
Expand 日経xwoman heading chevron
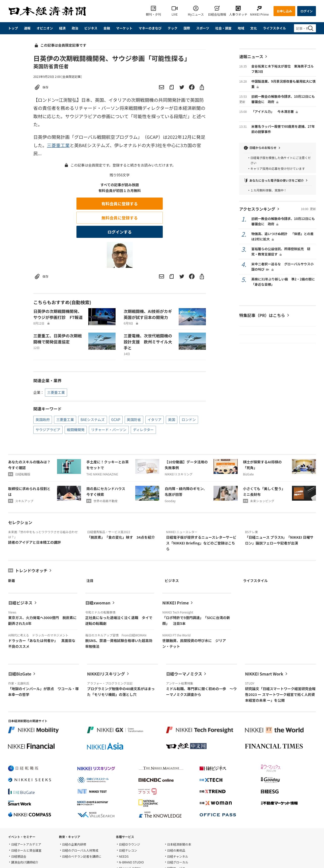(x=113, y=603)
